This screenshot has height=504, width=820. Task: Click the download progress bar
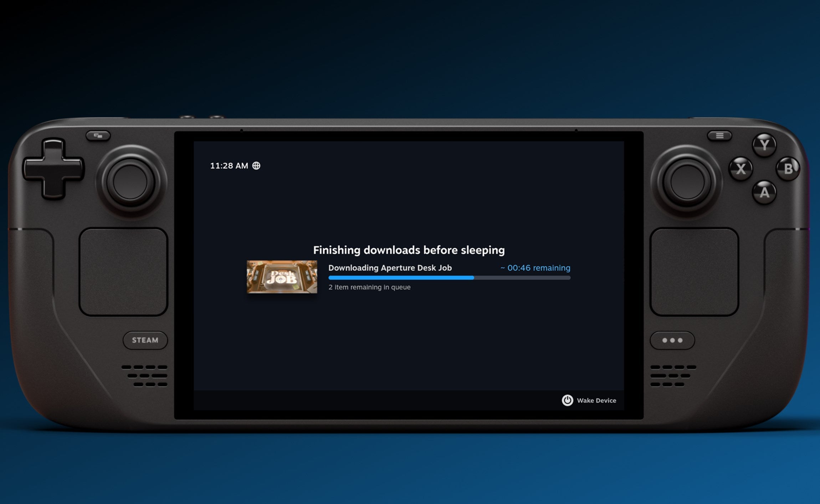tap(449, 278)
